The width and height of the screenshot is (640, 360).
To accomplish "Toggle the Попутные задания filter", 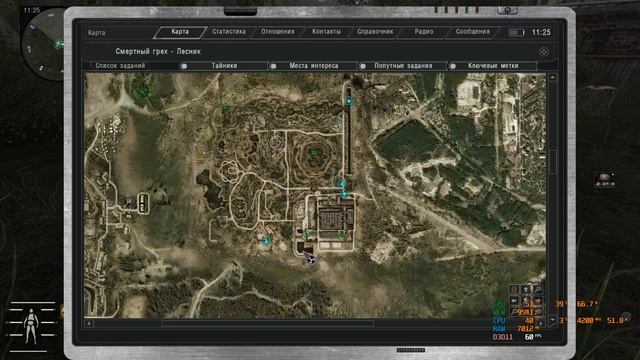I will [403, 66].
